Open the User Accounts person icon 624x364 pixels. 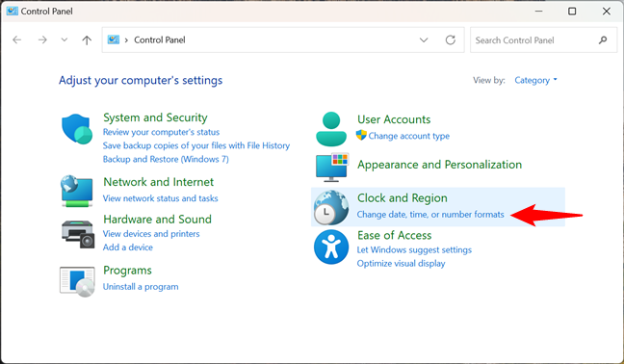pos(331,129)
